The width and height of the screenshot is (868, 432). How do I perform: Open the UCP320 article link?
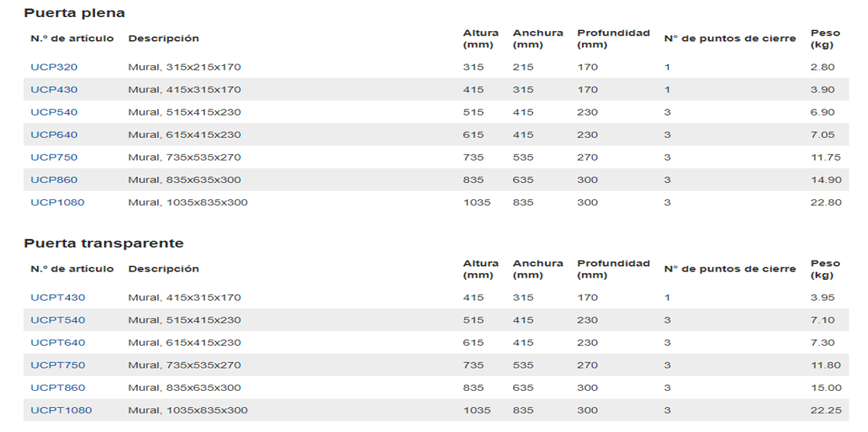coord(53,67)
